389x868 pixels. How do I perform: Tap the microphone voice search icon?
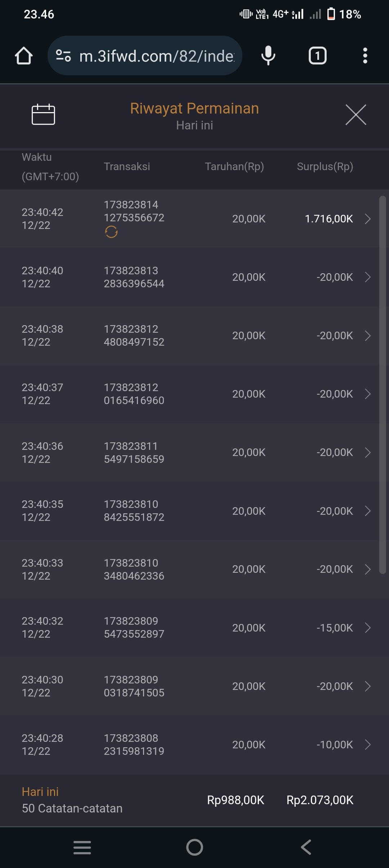[268, 56]
